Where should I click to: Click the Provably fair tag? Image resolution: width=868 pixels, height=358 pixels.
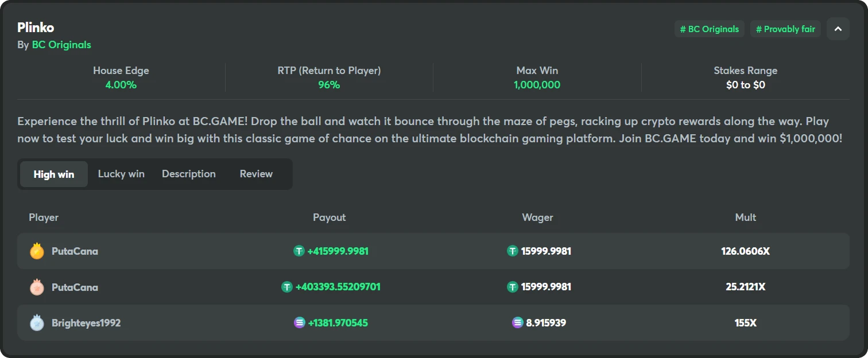coord(786,29)
